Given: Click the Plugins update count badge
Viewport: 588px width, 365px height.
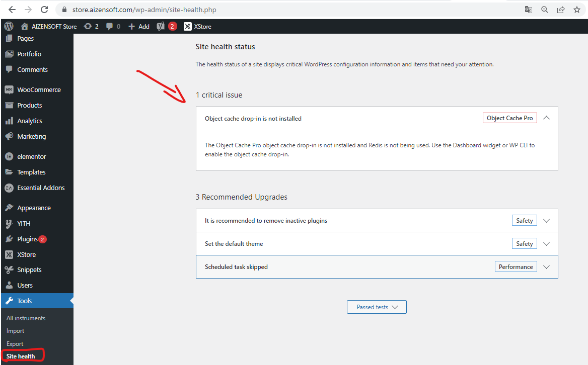Looking at the screenshot, I should point(43,239).
